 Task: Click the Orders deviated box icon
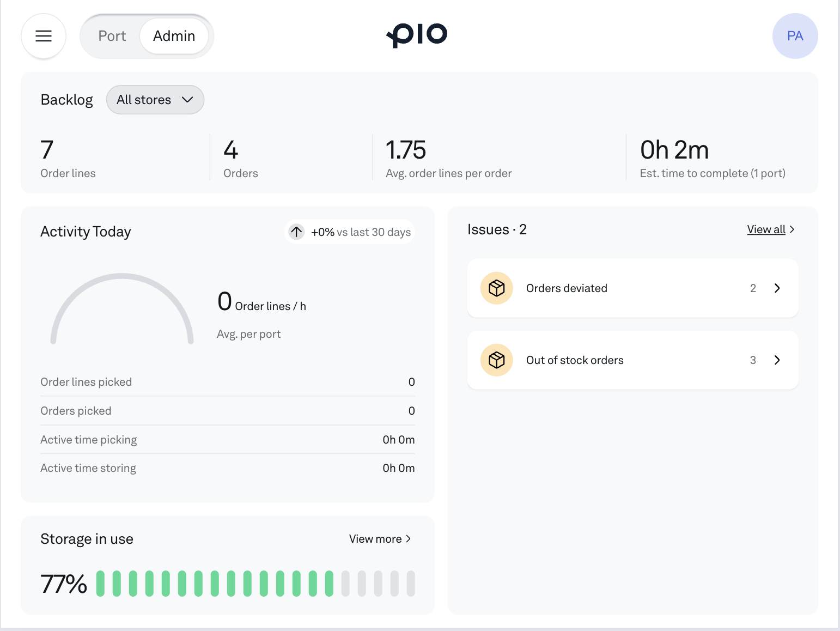[x=496, y=288]
